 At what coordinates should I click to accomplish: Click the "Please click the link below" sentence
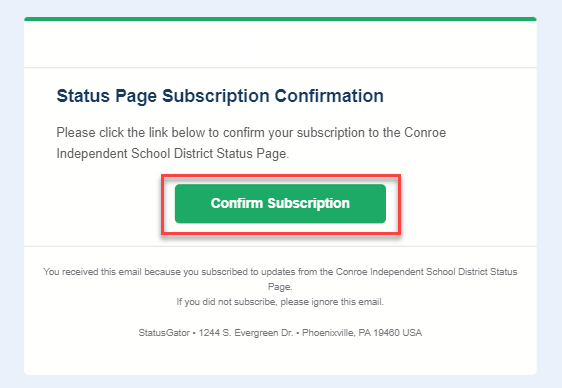pyautogui.click(x=251, y=133)
